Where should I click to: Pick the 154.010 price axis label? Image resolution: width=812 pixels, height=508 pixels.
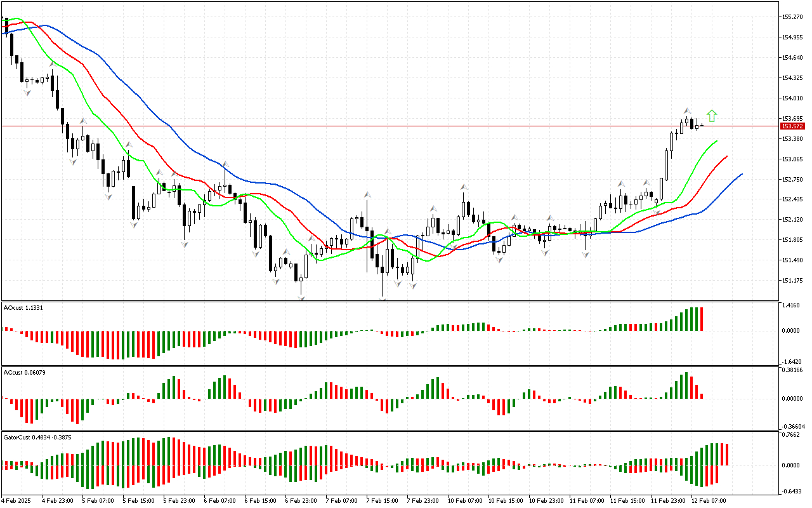click(x=792, y=98)
